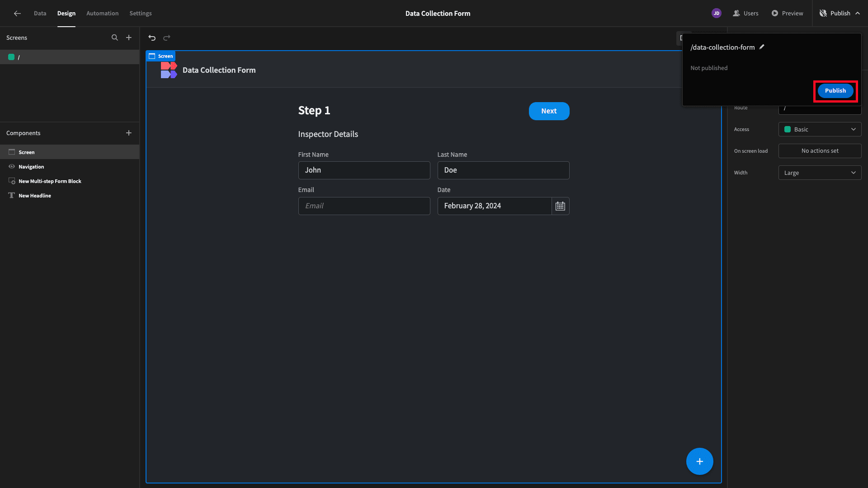868x488 pixels.
Task: Click the redo arrow icon
Action: pyautogui.click(x=167, y=38)
